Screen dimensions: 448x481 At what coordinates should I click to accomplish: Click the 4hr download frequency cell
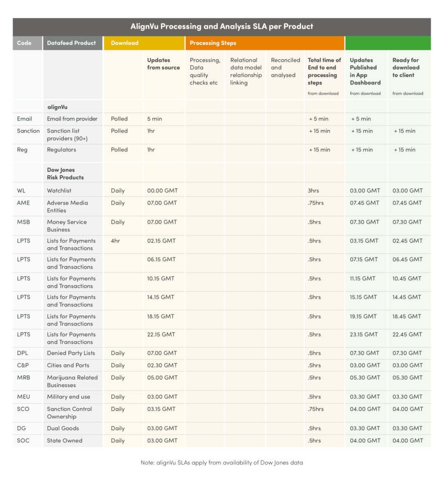(x=117, y=240)
